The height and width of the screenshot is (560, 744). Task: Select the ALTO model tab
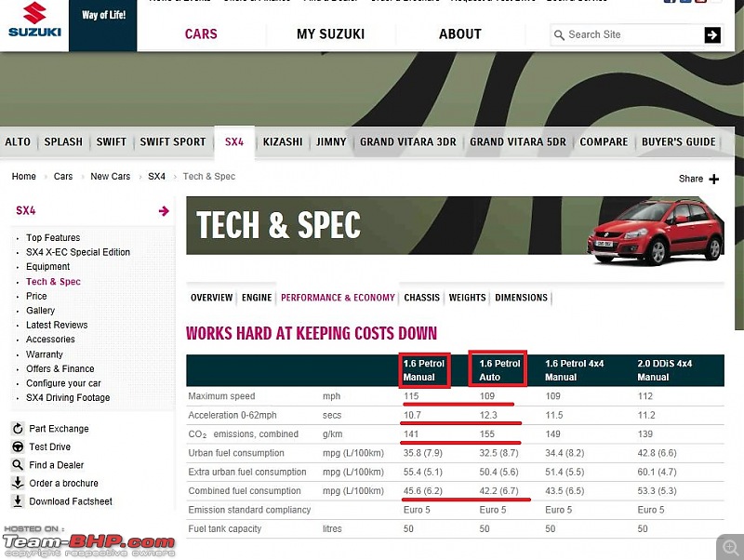tap(18, 142)
